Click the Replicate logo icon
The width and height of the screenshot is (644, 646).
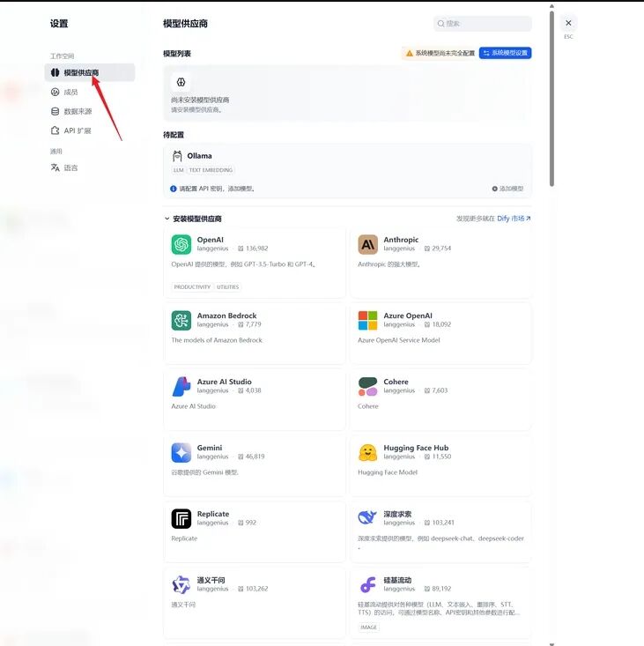[181, 519]
